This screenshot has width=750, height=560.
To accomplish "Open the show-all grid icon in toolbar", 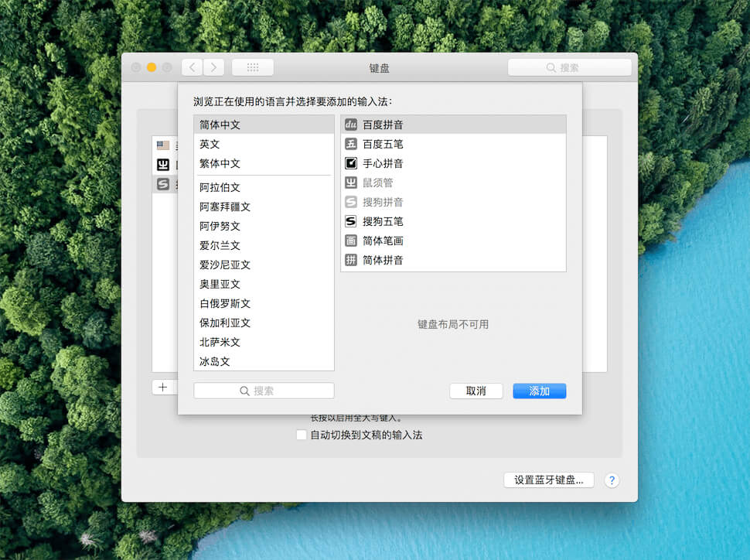I will pyautogui.click(x=253, y=67).
